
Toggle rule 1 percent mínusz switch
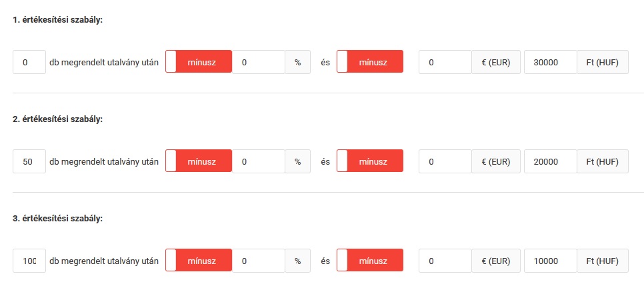point(198,62)
